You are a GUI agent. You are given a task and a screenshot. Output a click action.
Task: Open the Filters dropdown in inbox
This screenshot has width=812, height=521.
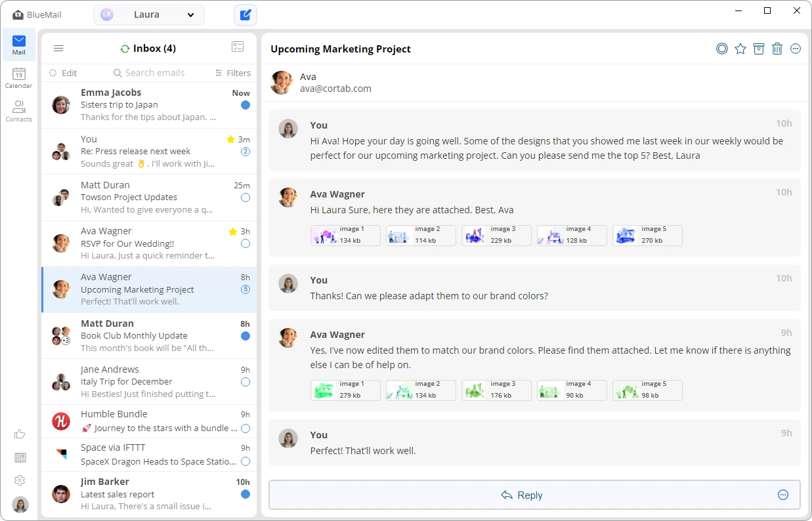pos(233,73)
